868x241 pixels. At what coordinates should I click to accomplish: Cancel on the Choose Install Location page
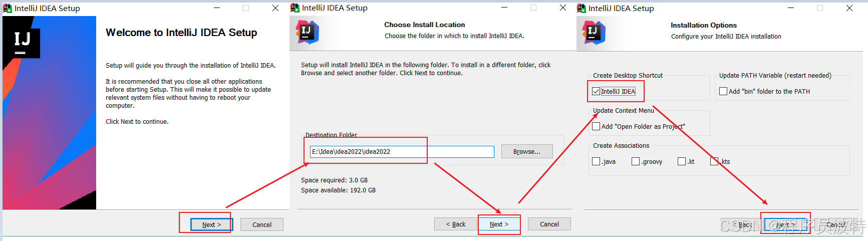coord(549,224)
